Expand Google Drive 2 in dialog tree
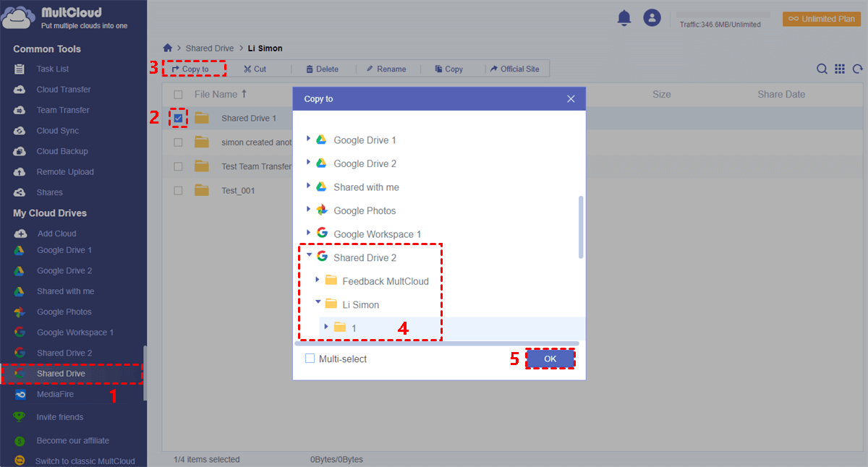 point(309,162)
